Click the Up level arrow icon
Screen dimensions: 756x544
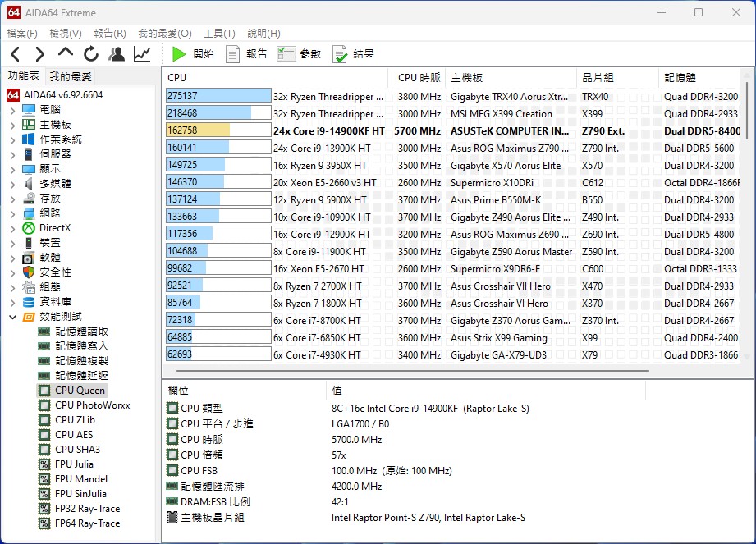(x=66, y=53)
